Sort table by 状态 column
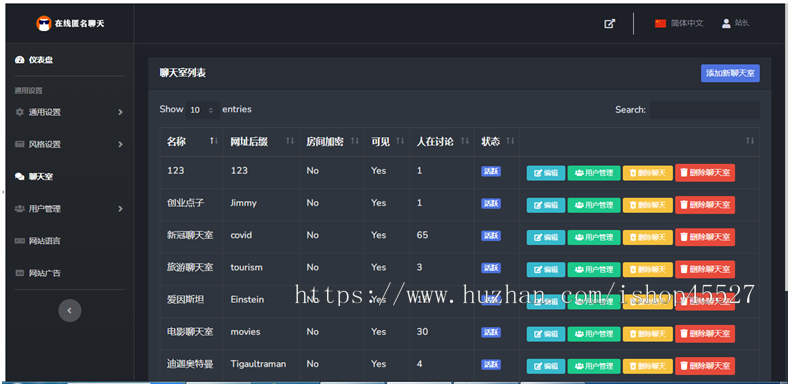The width and height of the screenshot is (790, 386). (497, 142)
